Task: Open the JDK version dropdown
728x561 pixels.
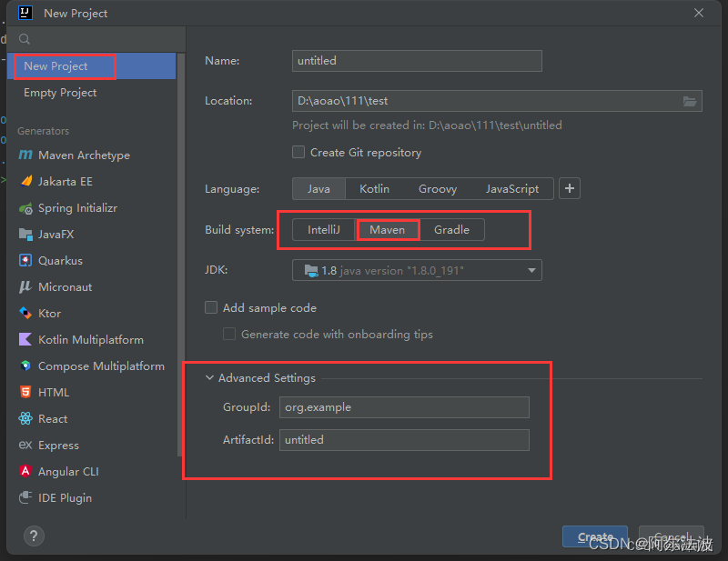Action: coord(417,270)
